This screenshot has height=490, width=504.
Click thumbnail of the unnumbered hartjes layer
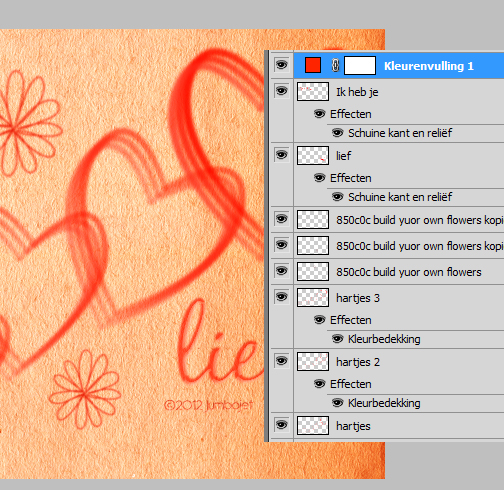[x=313, y=425]
